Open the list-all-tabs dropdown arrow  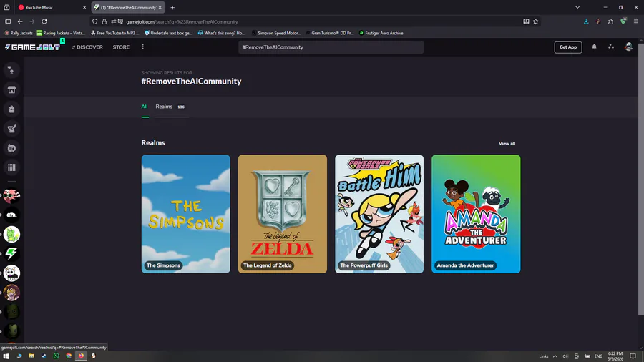pos(577,7)
